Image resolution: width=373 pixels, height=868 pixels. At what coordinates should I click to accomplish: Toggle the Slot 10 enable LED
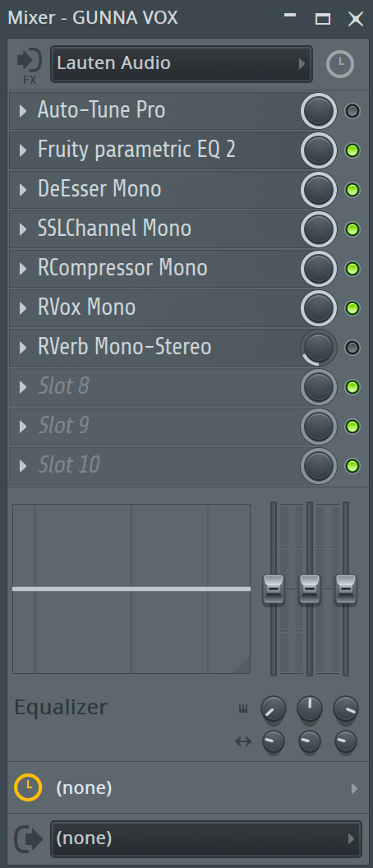coord(352,466)
